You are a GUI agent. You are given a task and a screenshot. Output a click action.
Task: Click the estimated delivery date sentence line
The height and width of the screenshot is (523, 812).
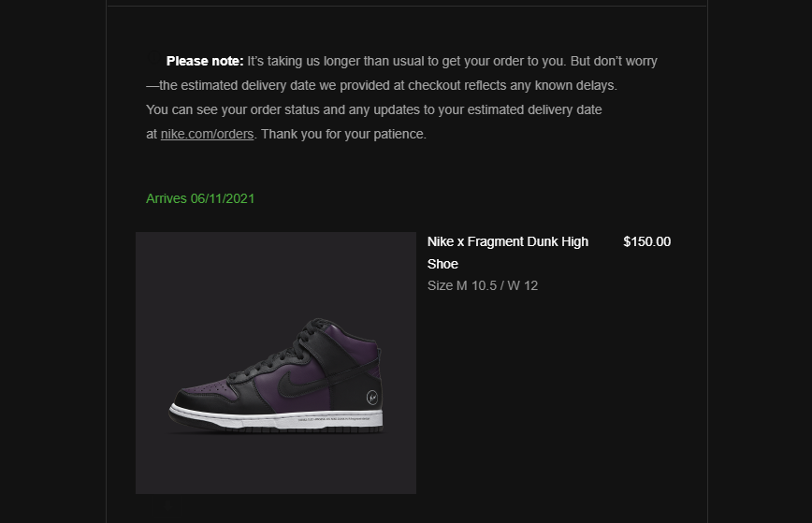(x=382, y=85)
